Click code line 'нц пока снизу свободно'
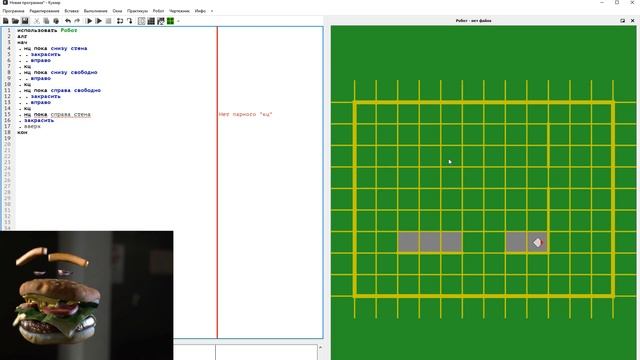The width and height of the screenshot is (640, 360). pos(60,72)
